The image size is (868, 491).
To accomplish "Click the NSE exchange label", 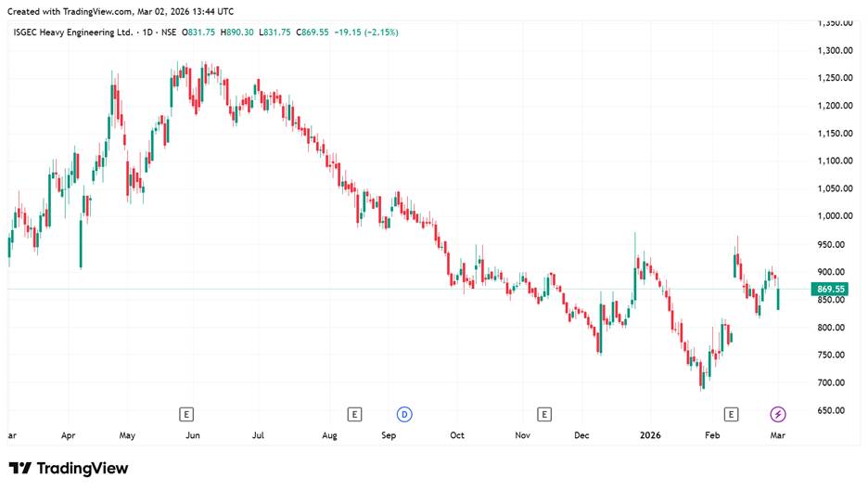I will click(x=170, y=32).
